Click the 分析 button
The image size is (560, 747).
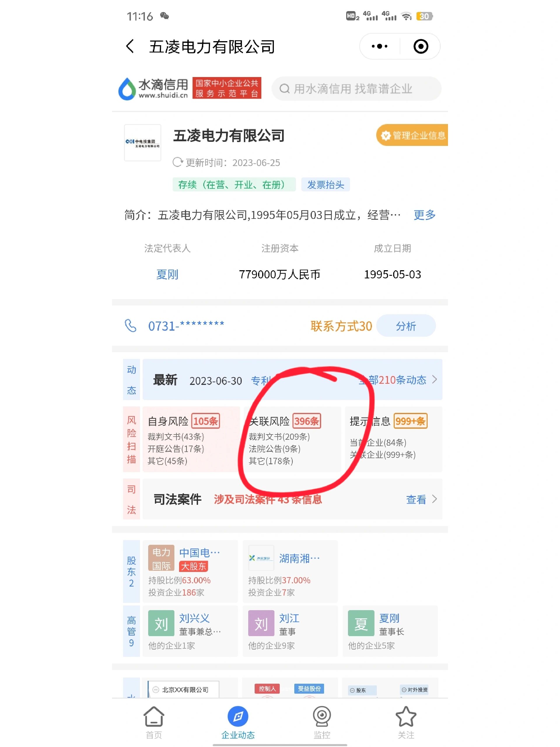[x=406, y=326]
